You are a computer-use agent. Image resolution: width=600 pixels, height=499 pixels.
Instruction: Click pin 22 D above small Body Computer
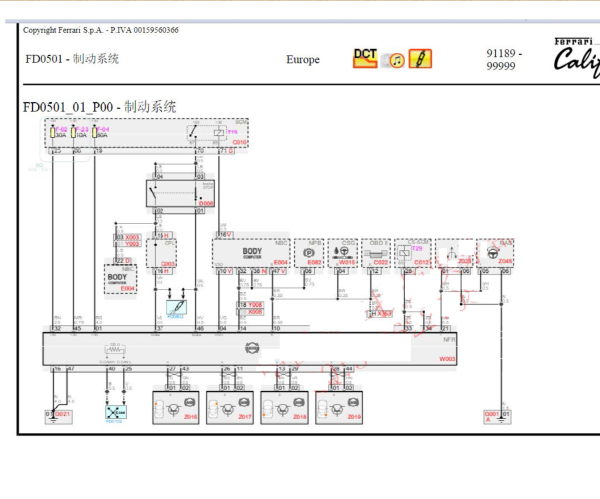pyautogui.click(x=123, y=261)
